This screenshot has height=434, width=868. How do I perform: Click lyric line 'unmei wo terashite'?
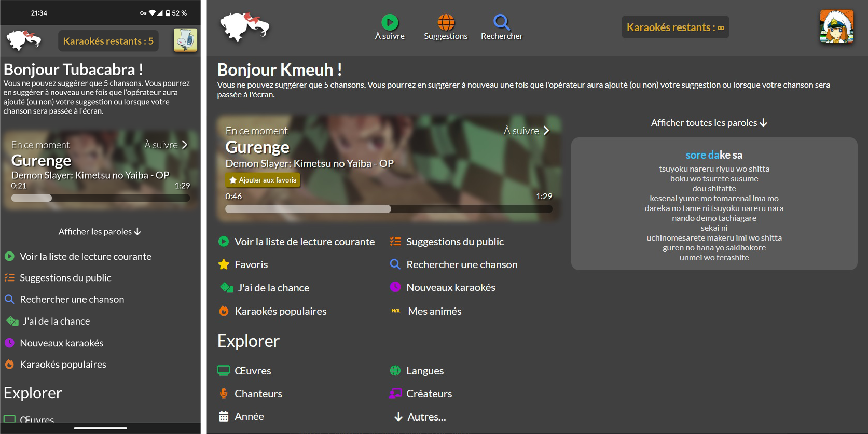click(x=714, y=257)
